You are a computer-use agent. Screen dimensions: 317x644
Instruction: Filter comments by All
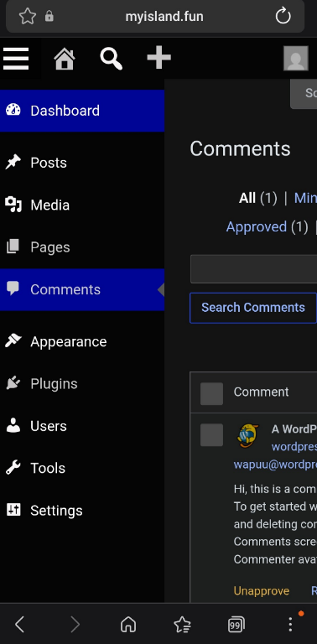(x=247, y=199)
